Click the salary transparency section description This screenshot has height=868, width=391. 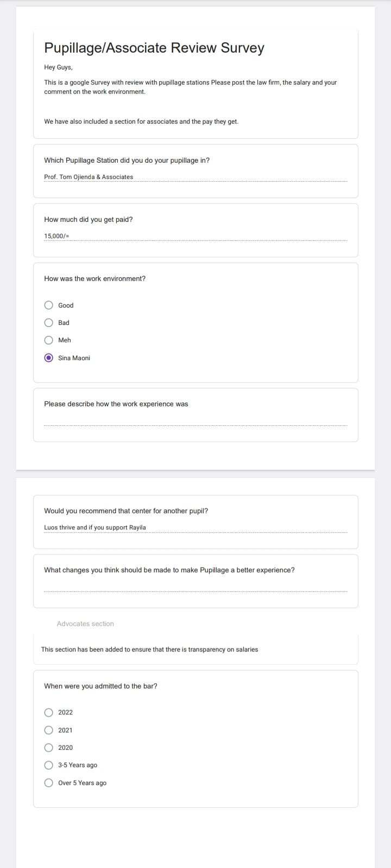[x=149, y=649]
